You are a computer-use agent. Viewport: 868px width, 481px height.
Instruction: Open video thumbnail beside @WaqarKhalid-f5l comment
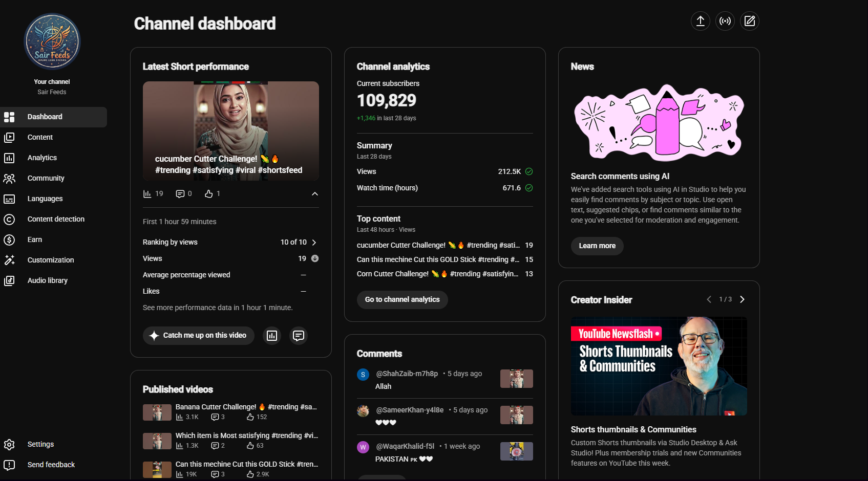[x=517, y=451]
